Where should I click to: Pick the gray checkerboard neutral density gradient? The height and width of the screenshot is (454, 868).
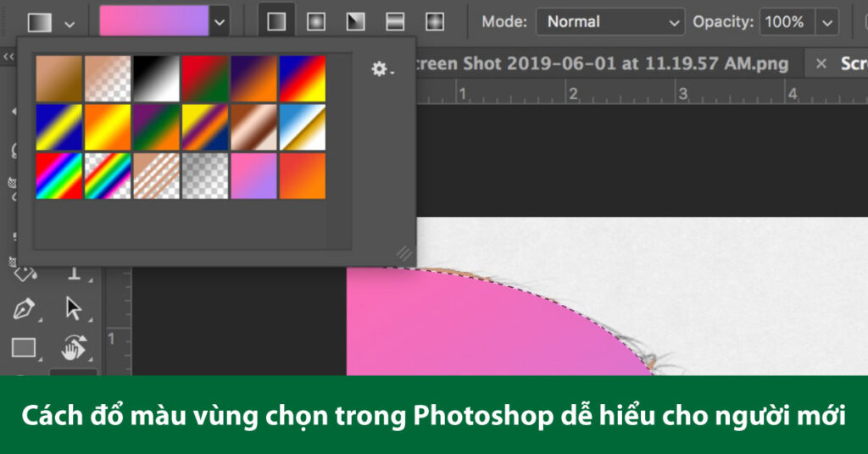pos(205,176)
